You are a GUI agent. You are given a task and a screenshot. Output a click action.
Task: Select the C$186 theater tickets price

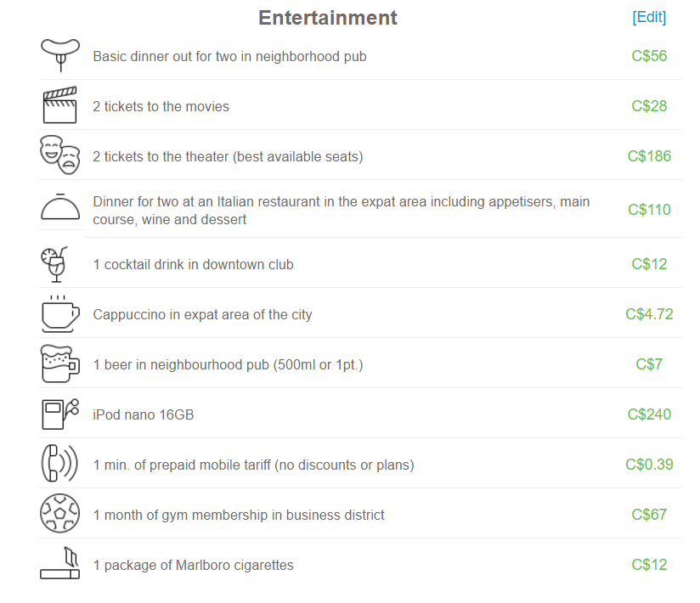pos(649,156)
